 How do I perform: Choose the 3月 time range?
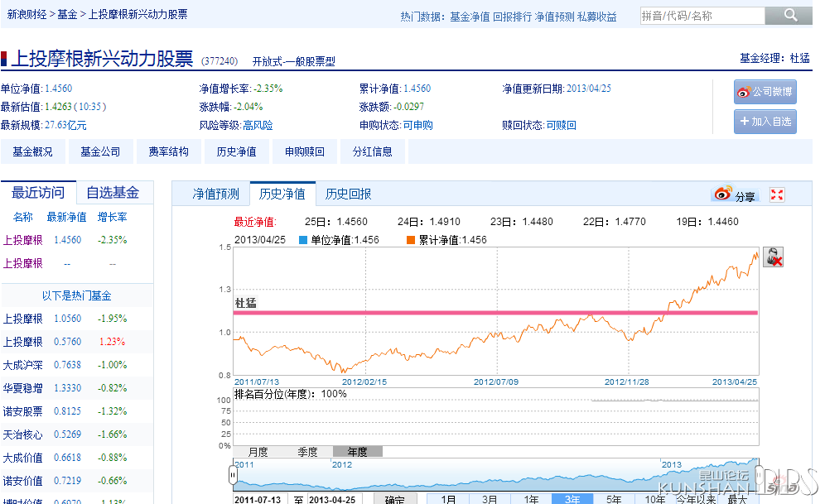490,499
